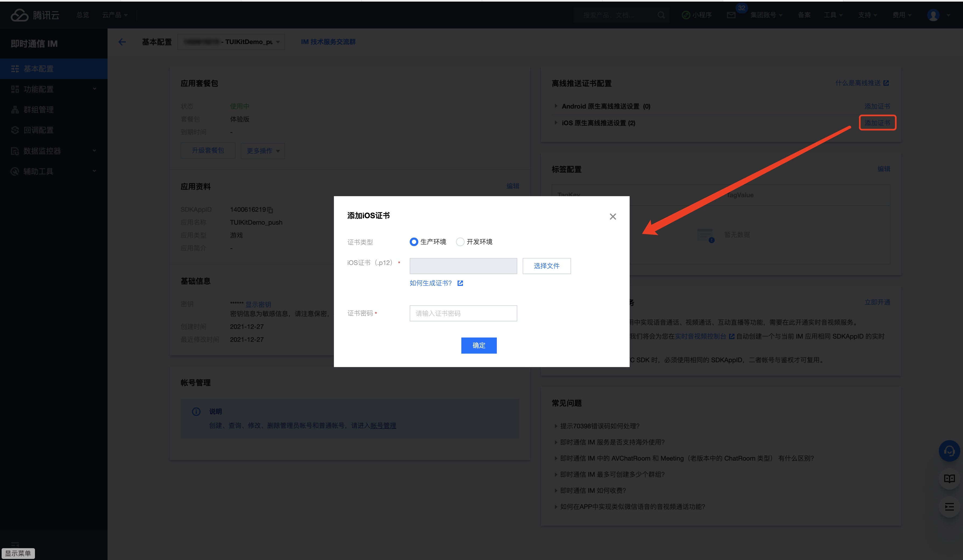Image resolution: width=963 pixels, height=560 pixels.
Task: Copy the SDKAppID using copy icon
Action: click(x=270, y=210)
